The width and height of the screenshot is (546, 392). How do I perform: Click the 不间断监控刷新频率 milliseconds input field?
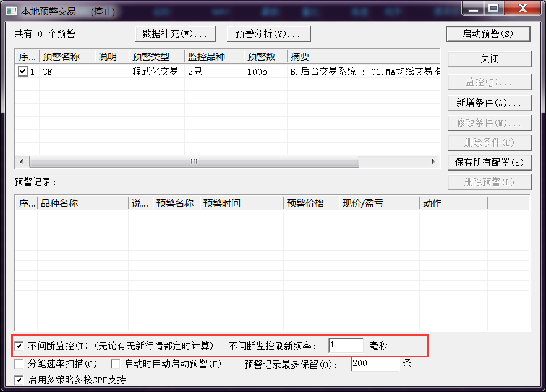click(x=346, y=346)
